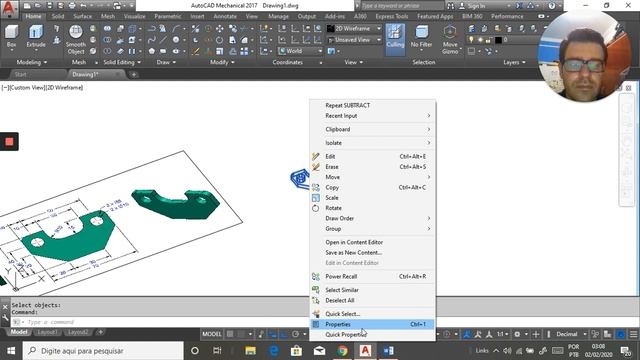
Task: Switch to the Start file tab
Action: tap(20, 74)
